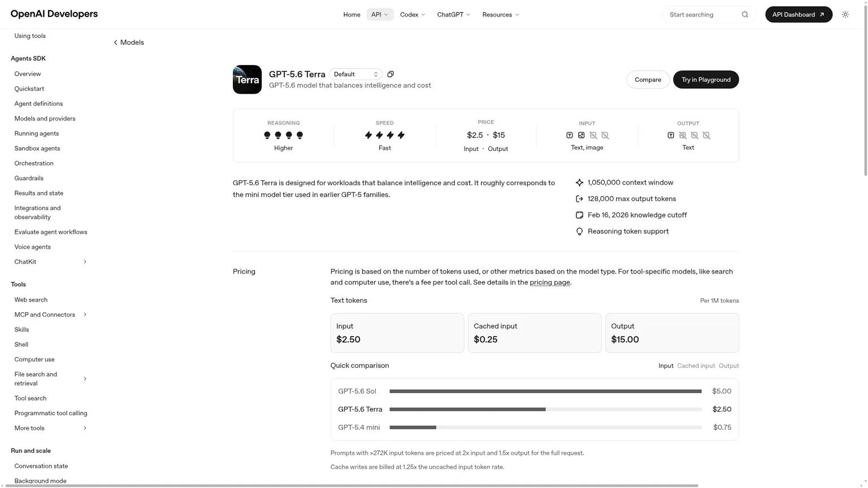868x488 pixels.
Task: Click the GPT-5.4 mini comparison bar
Action: point(545,428)
